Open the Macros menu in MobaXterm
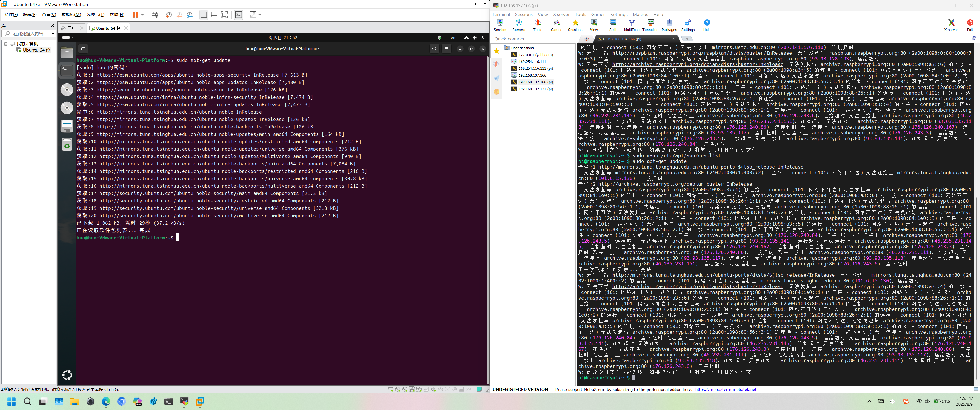Image resolution: width=980 pixels, height=410 pixels. [640, 15]
